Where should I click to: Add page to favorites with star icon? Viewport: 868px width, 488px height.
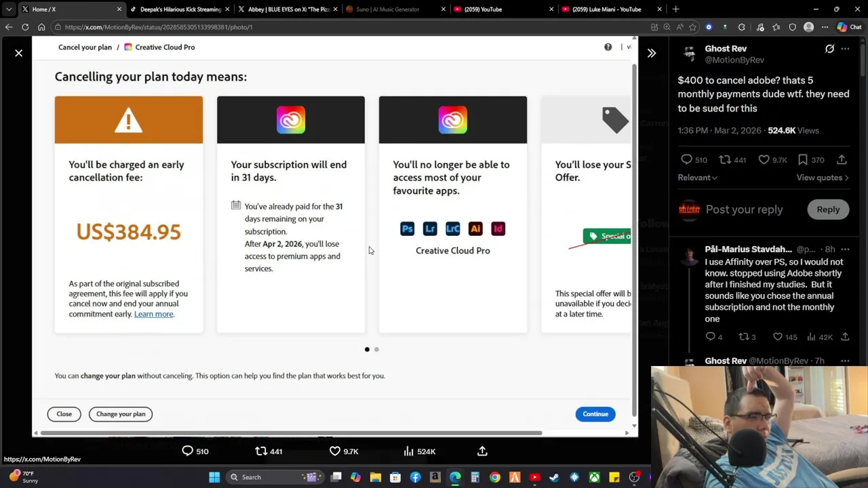pos(692,27)
